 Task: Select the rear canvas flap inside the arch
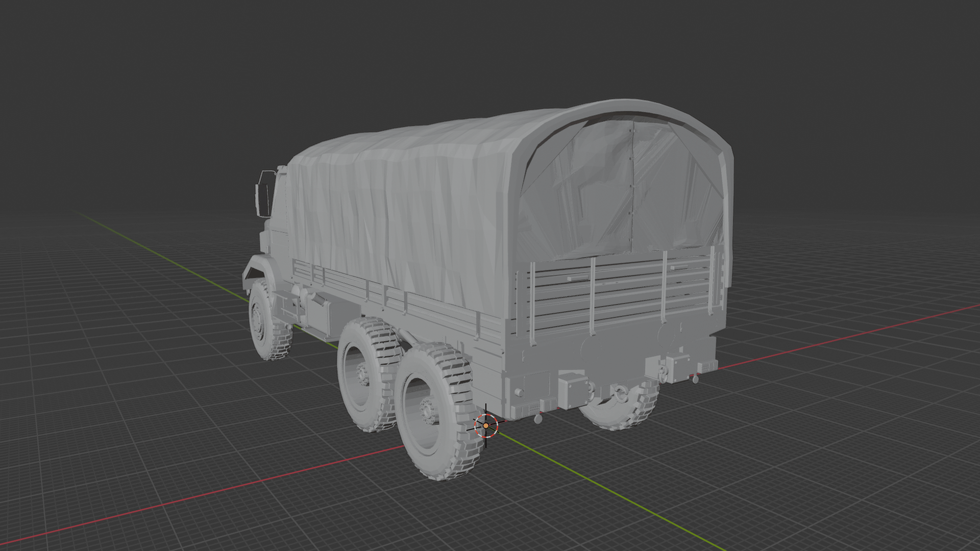[x=623, y=189]
